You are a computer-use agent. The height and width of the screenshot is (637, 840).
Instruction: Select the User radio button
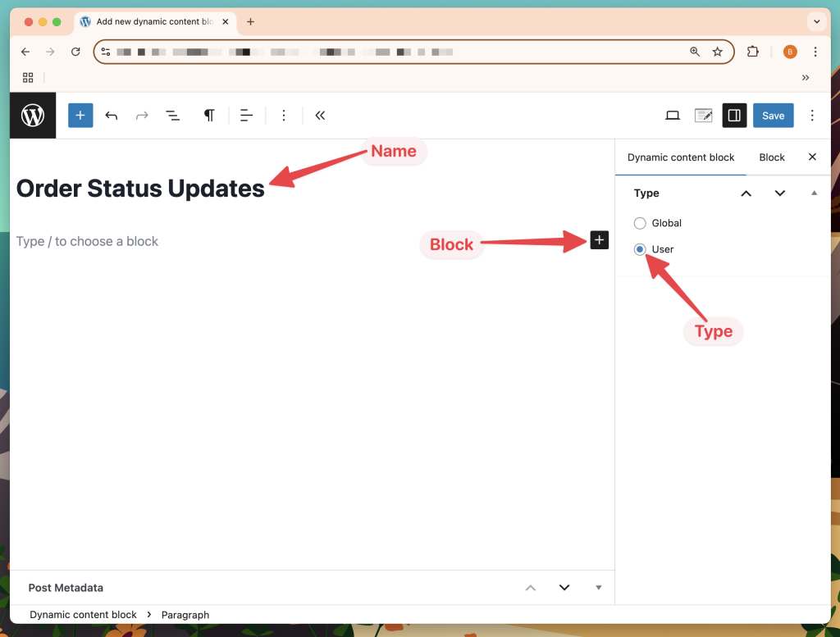click(x=639, y=249)
